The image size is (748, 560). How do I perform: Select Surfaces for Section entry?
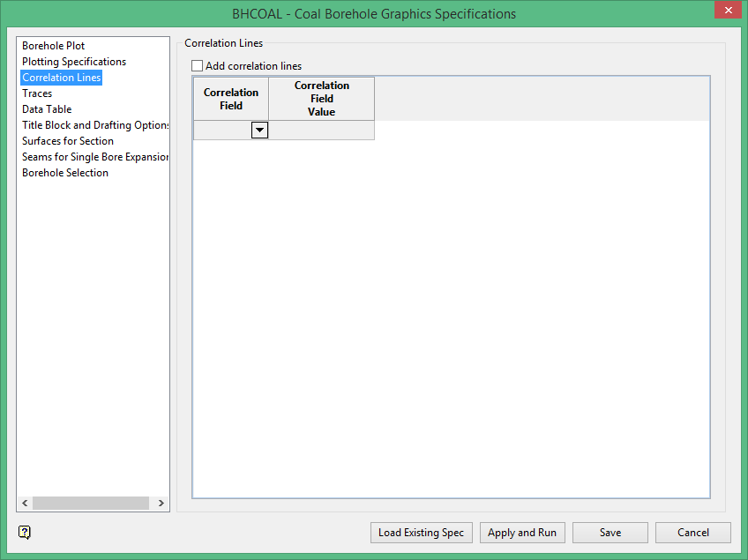point(68,141)
